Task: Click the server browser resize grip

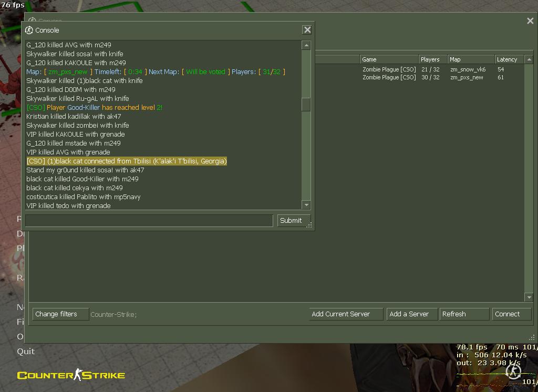Action: click(x=532, y=338)
